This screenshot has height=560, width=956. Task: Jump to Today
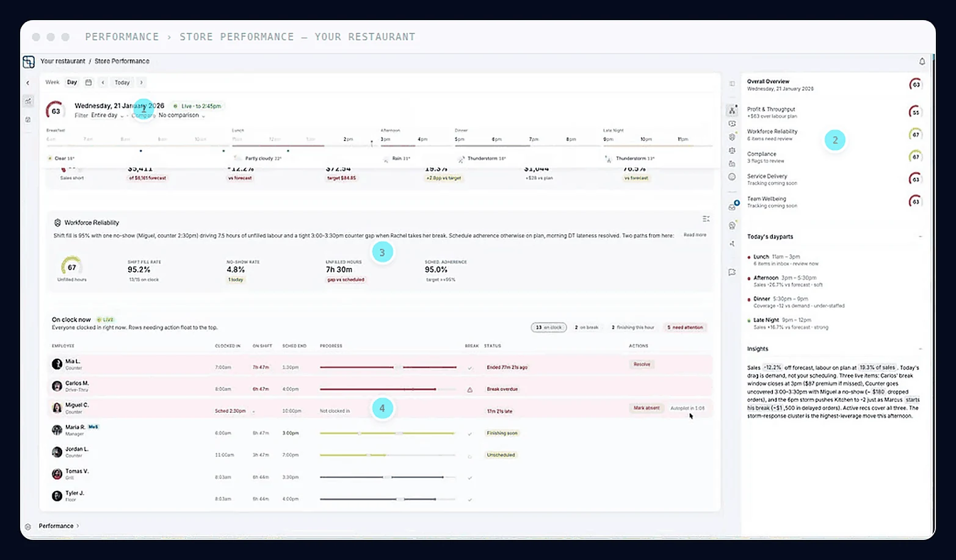pos(122,82)
